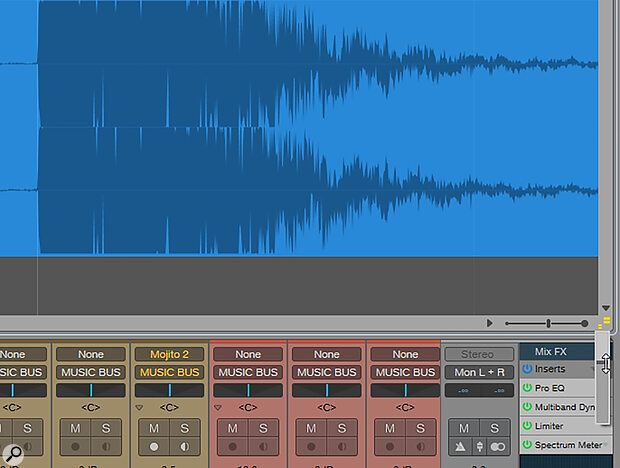Toggle monitor icon on channel left of Mojito 2
The height and width of the screenshot is (468, 620).
click(106, 447)
